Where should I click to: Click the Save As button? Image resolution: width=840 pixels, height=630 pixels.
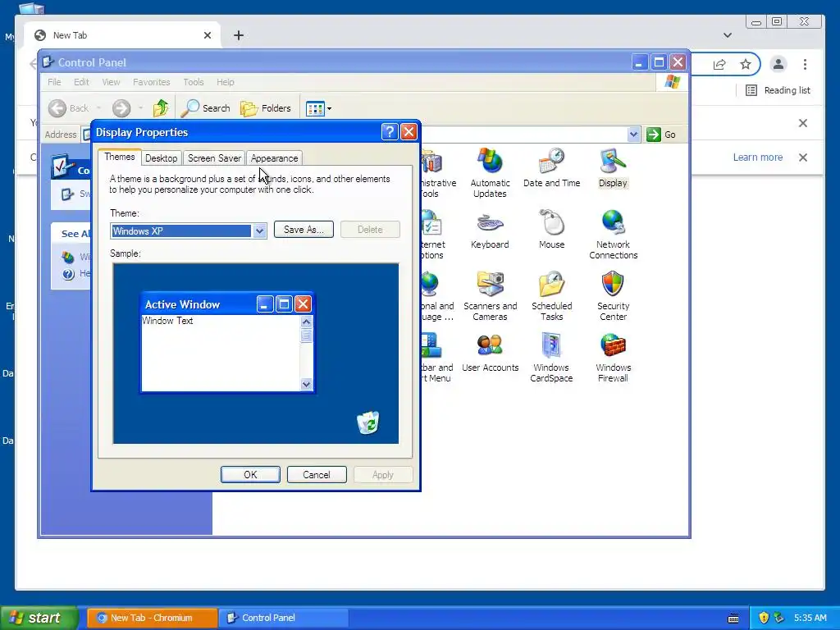click(x=304, y=230)
